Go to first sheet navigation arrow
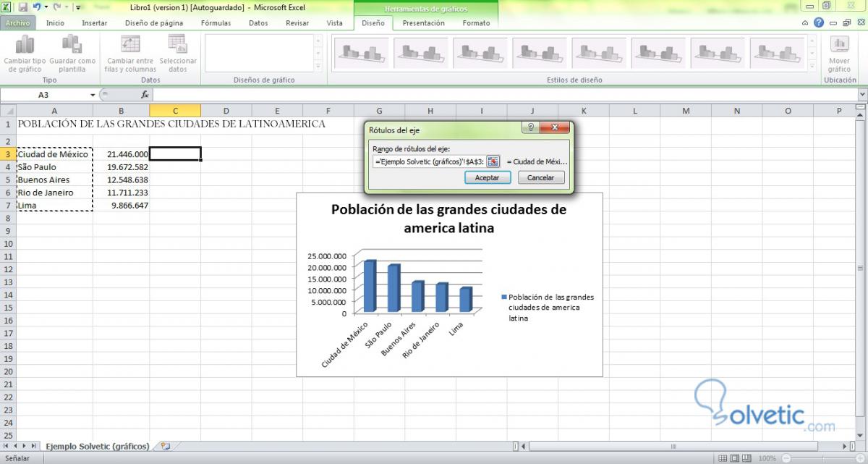The height and width of the screenshot is (464, 868). pos(6,447)
